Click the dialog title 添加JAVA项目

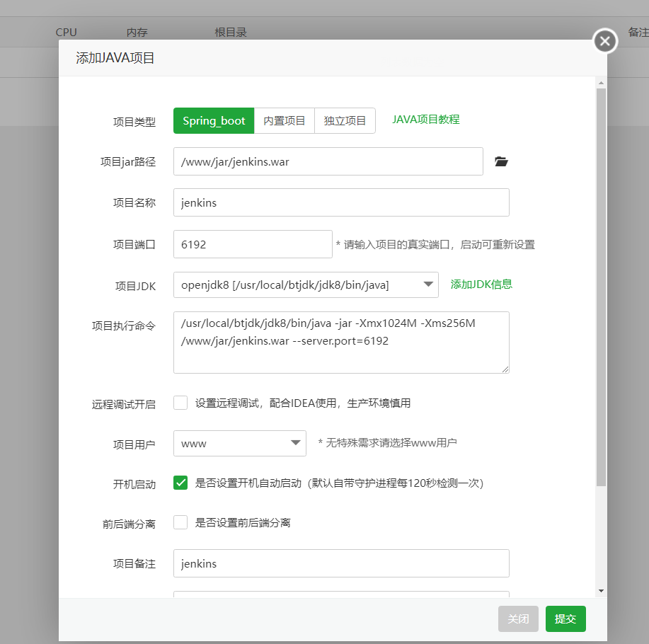[115, 58]
